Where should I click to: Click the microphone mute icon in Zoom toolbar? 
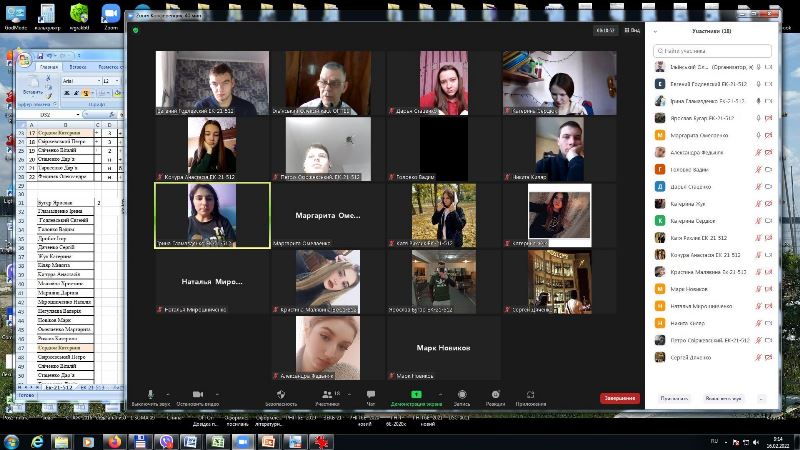[150, 394]
